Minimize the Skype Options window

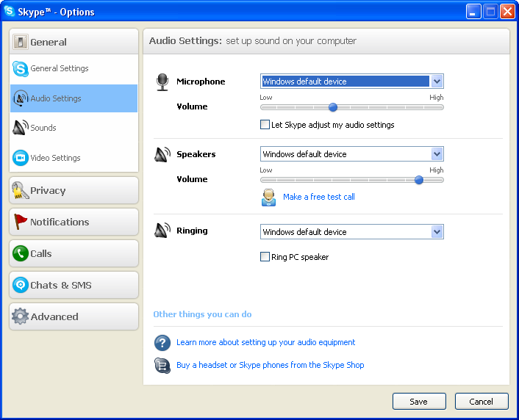[473, 12]
